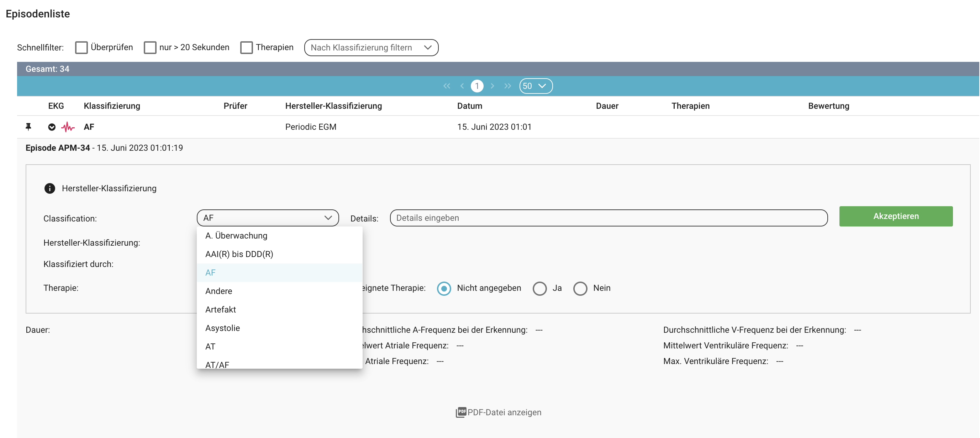The height and width of the screenshot is (438, 980).
Task: Close the Classification dropdown showing AF
Action: 268,218
